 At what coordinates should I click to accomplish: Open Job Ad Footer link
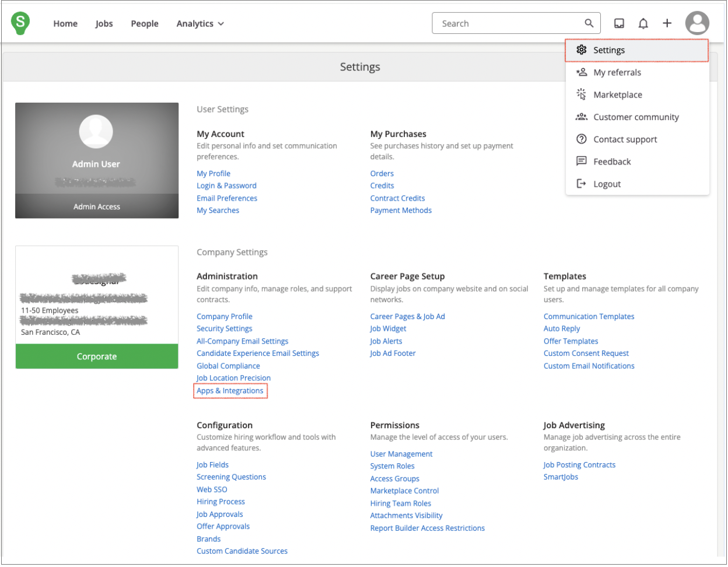[393, 353]
